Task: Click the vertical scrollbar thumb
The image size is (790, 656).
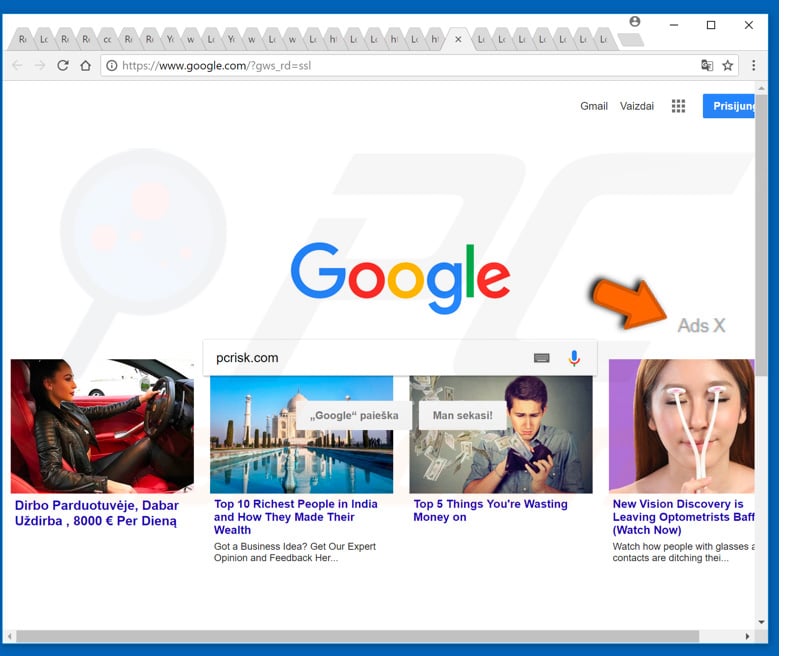Action: point(761,234)
